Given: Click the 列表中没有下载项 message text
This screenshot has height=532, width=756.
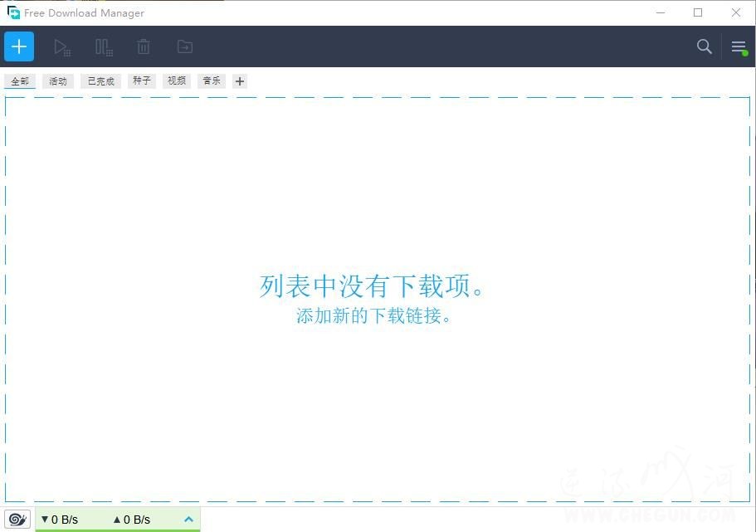Looking at the screenshot, I should (x=371, y=286).
